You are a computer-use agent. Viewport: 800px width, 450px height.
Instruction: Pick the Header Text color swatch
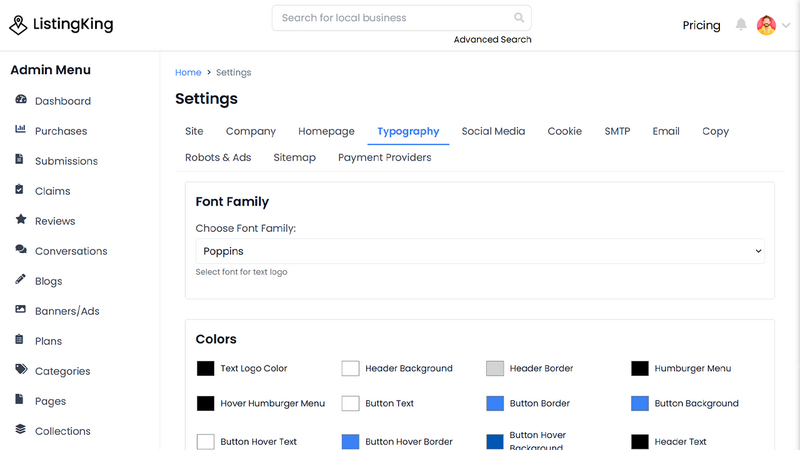click(x=640, y=442)
